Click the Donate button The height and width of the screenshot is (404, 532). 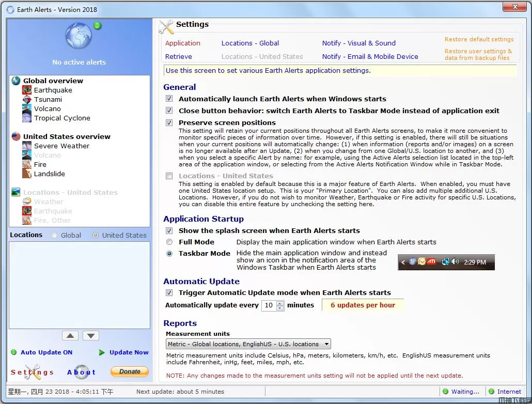[130, 371]
